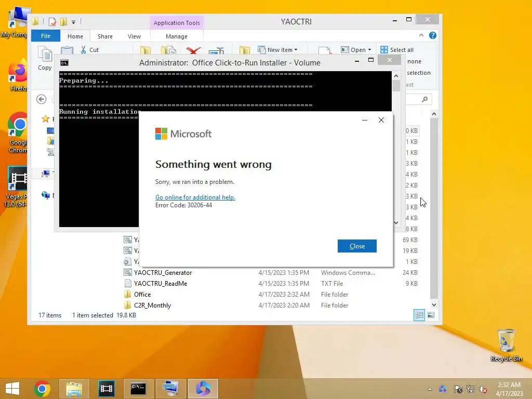The image size is (532, 399).
Task: Click the Favorites star in navigation pane
Action: 46,119
